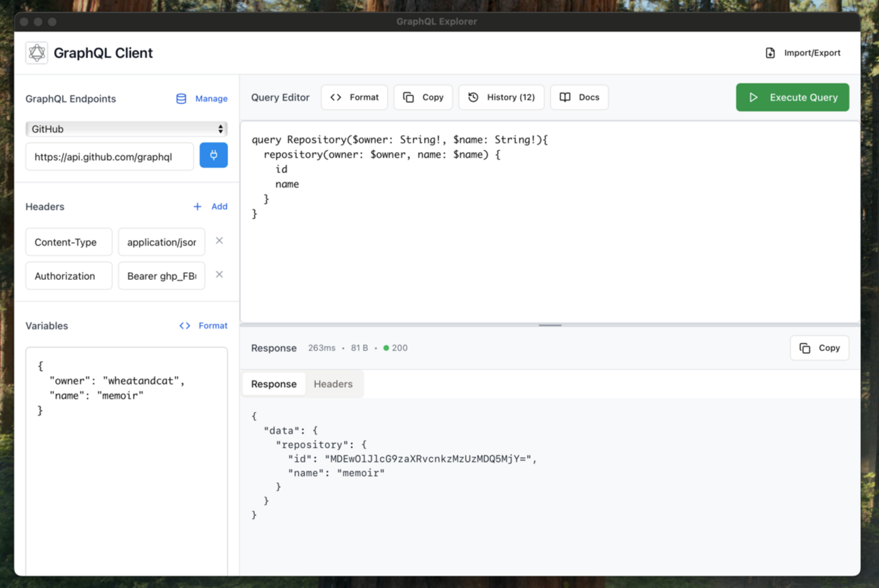Open Import/Export
This screenshot has height=588, width=879.
tap(803, 53)
